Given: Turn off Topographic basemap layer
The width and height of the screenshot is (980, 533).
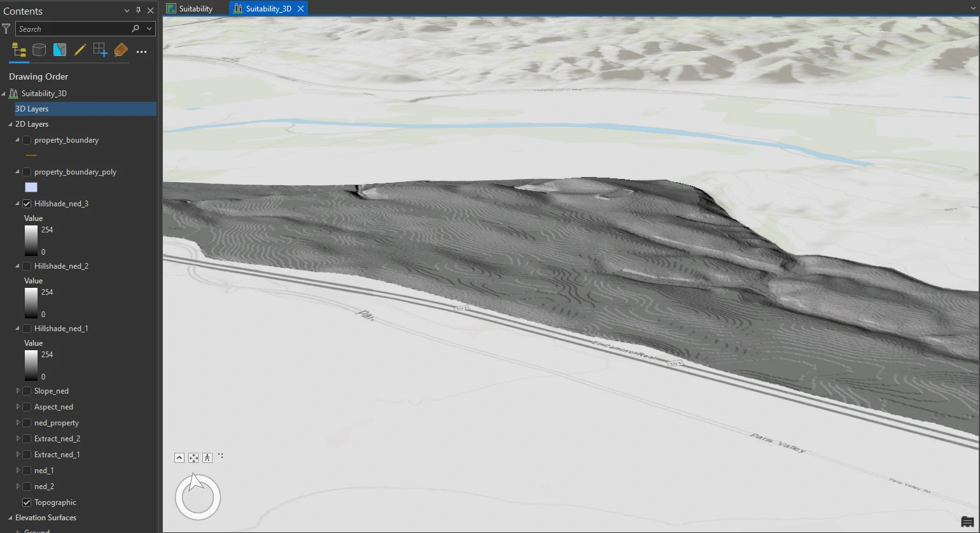Looking at the screenshot, I should tap(27, 502).
